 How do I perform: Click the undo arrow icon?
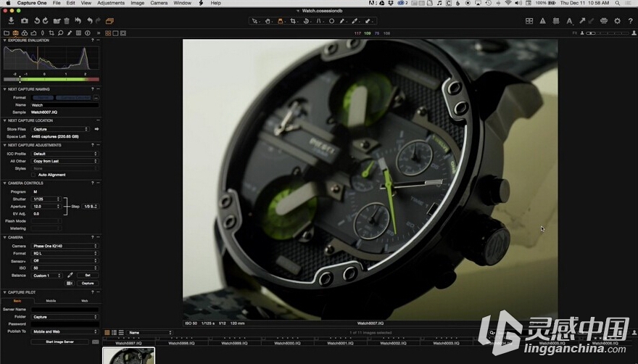pos(89,21)
